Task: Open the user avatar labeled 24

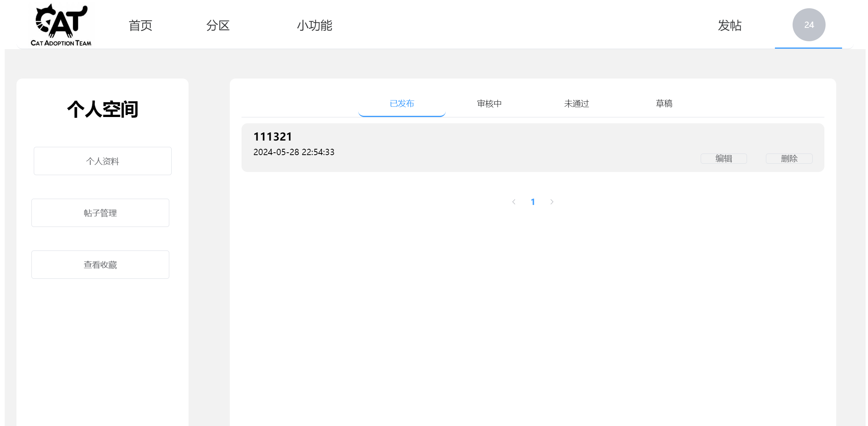Action: tap(809, 25)
